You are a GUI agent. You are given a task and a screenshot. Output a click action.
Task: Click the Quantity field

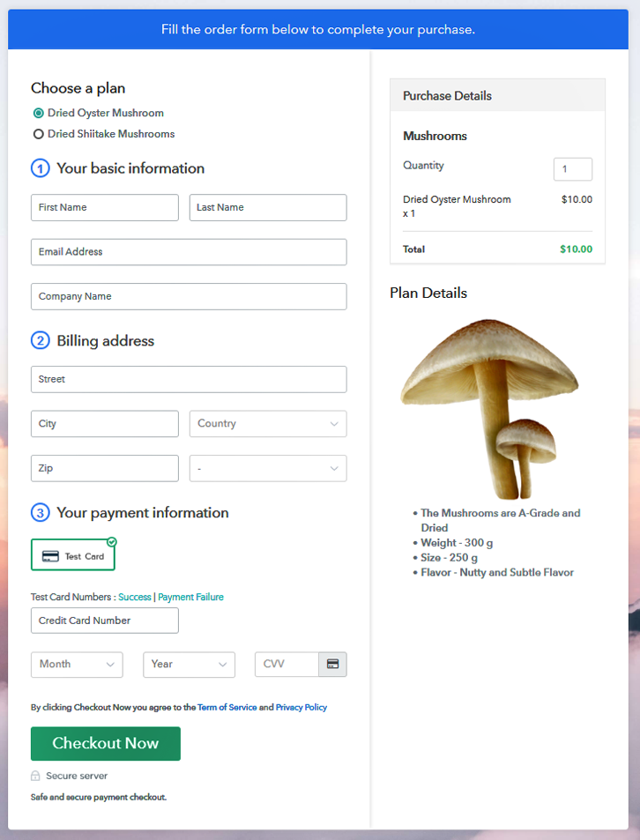pos(572,169)
